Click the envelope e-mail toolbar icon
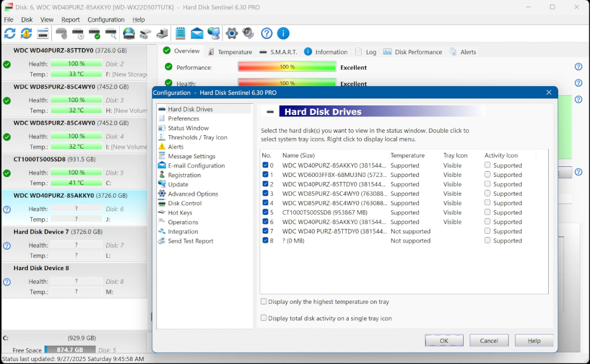The height and width of the screenshot is (364, 590). click(x=197, y=34)
